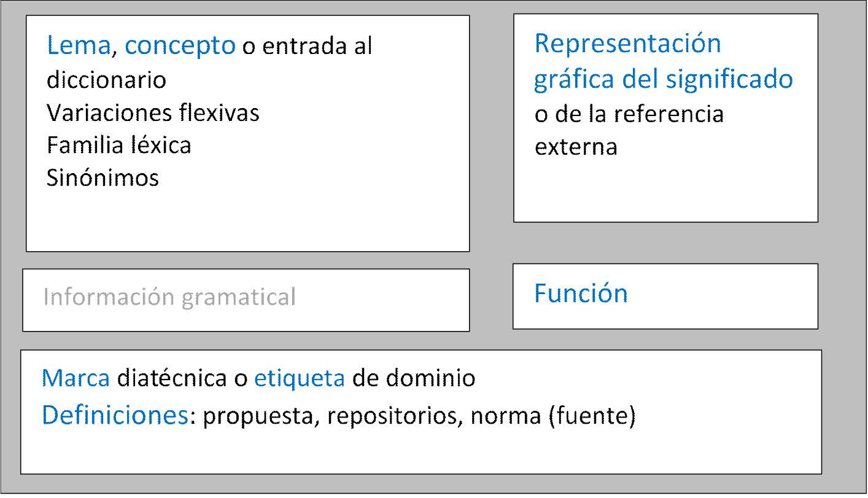Viewport: 868px width, 498px height.
Task: Select the word 'repositorios'
Action: click(x=393, y=417)
